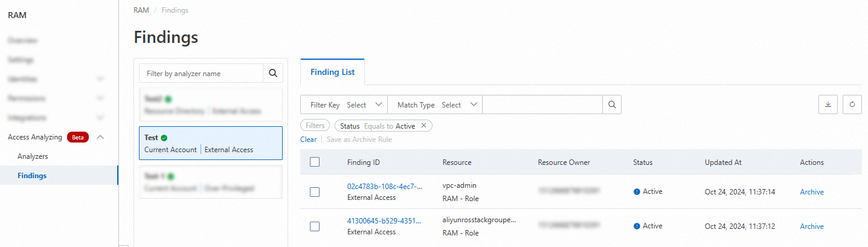Click Active status icon for vpc-admin row
This screenshot has height=247, width=868.
click(637, 191)
